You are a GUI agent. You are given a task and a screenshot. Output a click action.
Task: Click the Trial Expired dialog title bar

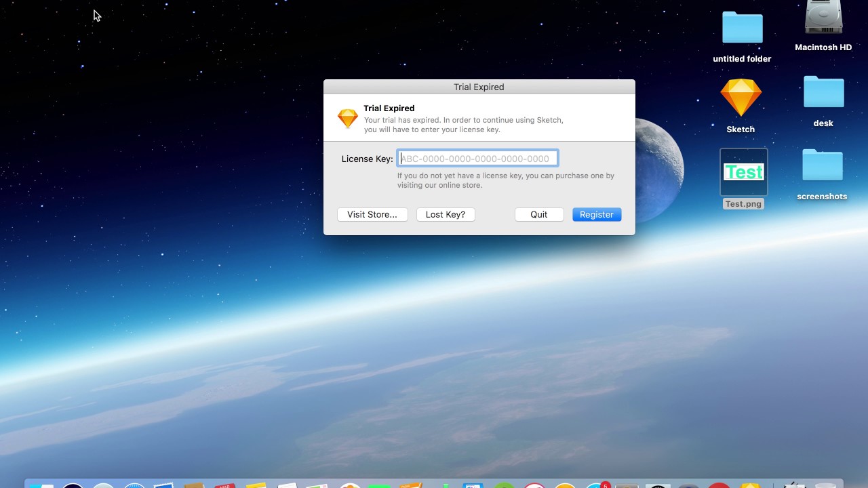[479, 87]
